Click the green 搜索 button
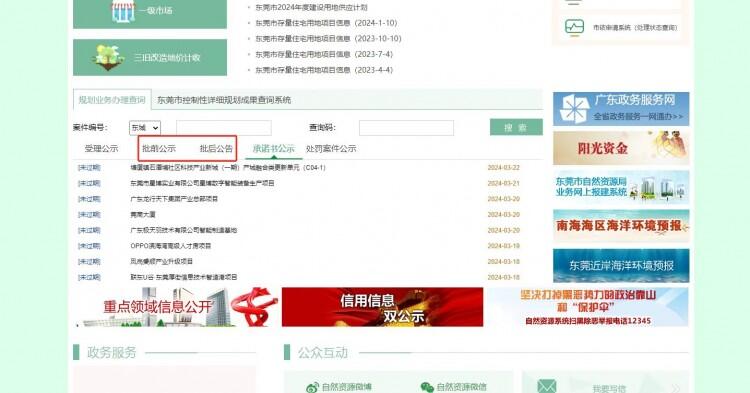750x393 pixels. 516,127
